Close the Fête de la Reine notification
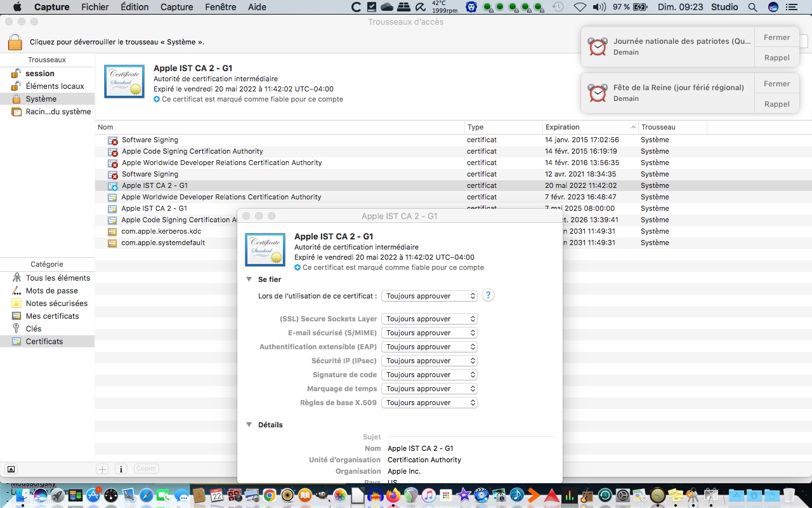The height and width of the screenshot is (508, 812). 776,84
